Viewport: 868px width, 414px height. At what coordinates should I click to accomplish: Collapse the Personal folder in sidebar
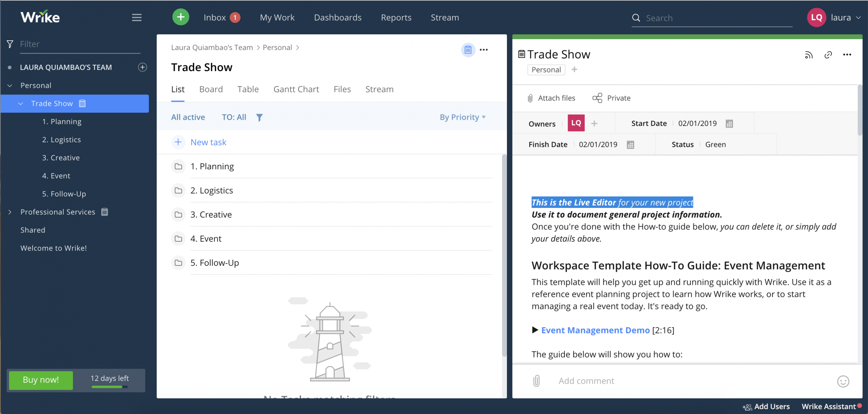10,85
